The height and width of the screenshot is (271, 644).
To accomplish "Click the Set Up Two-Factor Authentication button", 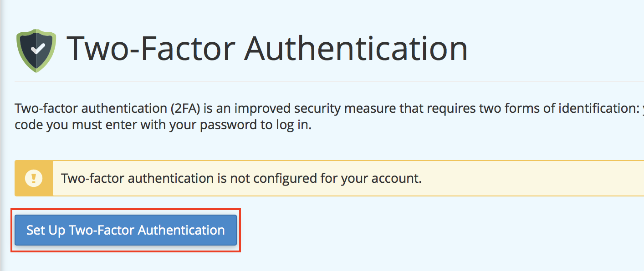I will tap(126, 230).
